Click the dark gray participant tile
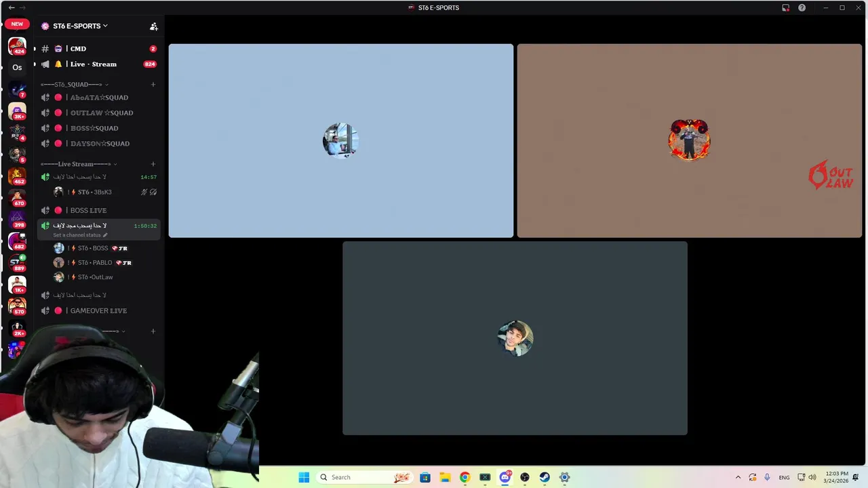The height and width of the screenshot is (488, 868). [x=515, y=338]
